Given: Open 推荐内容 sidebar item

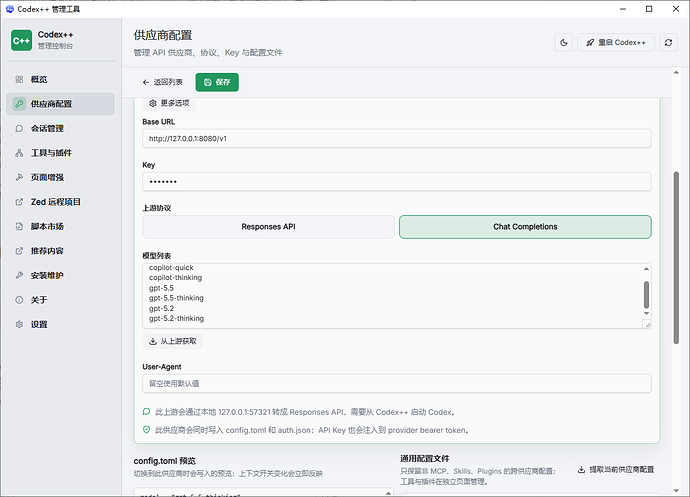Looking at the screenshot, I should (x=60, y=251).
